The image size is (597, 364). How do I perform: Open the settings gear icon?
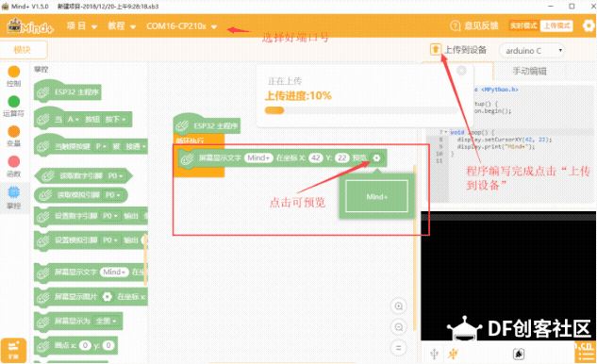tap(589, 25)
